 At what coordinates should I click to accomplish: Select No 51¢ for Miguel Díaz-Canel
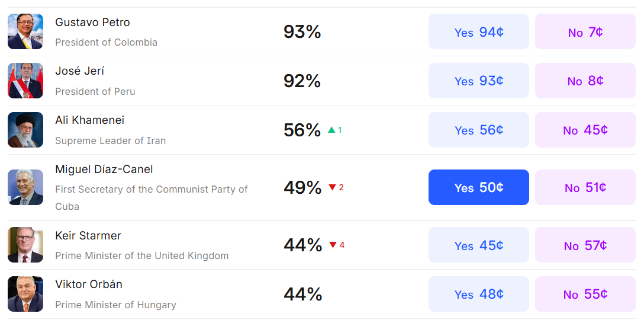coord(585,187)
